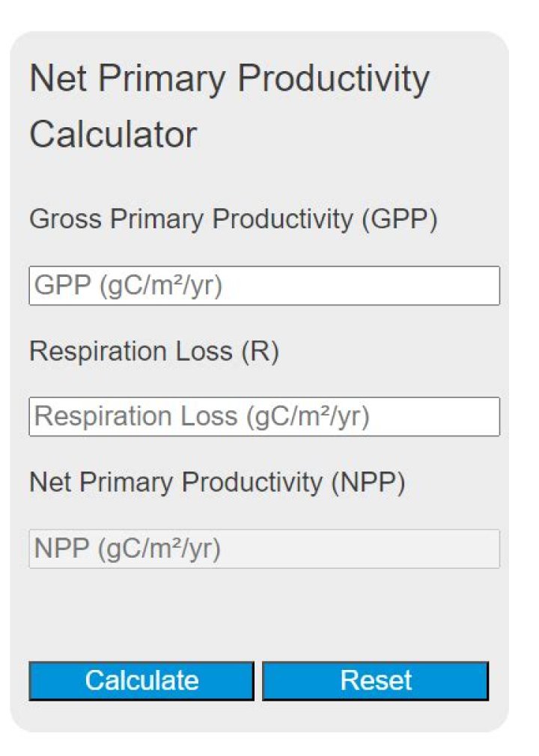
Task: Click the Calculate button text label
Action: click(141, 680)
